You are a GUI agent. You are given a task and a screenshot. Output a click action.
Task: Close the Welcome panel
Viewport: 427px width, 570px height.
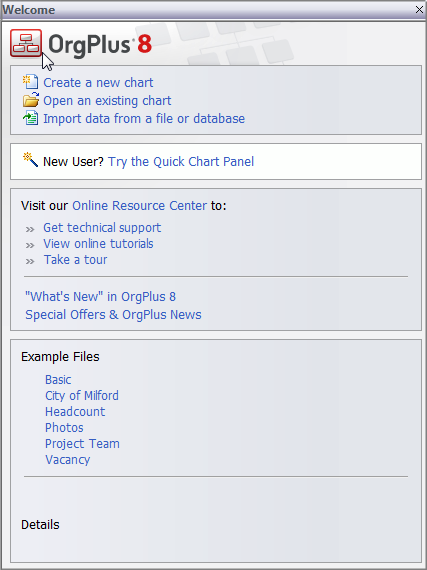419,10
